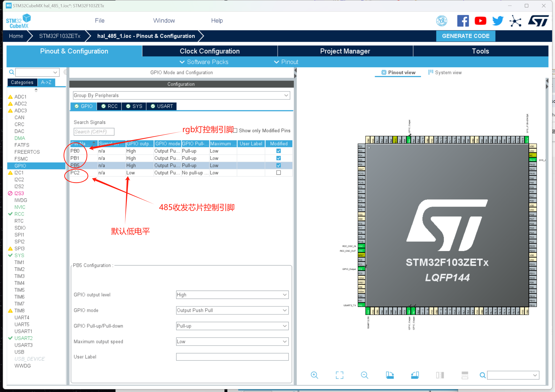This screenshot has width=555, height=392.
Task: Click the pinout search magnifier icon
Action: (x=483, y=375)
